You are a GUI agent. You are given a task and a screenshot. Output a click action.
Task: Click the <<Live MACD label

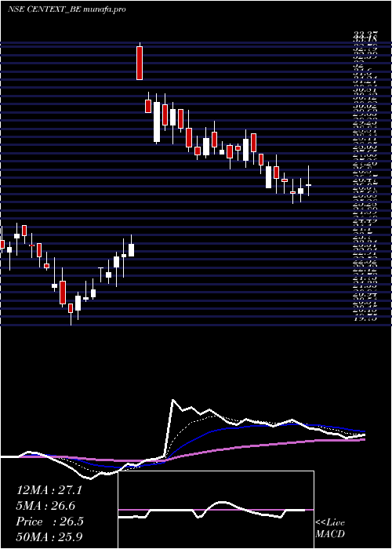click(x=330, y=529)
